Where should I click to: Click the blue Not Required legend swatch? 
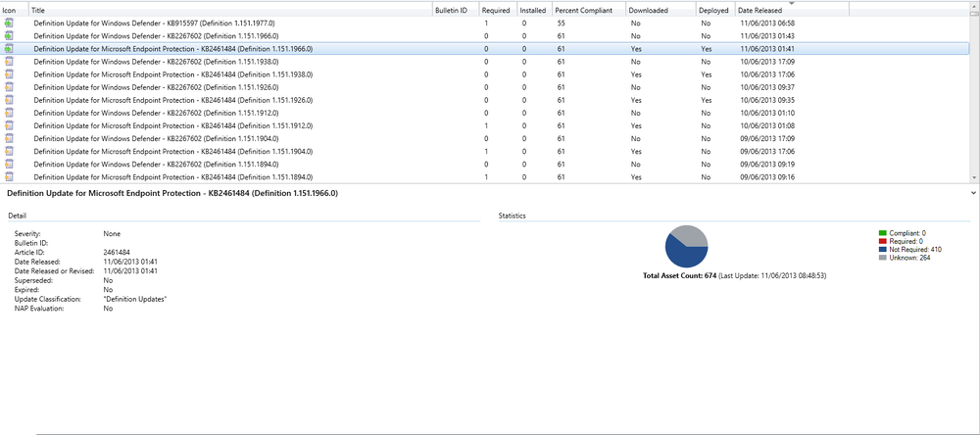click(x=883, y=250)
